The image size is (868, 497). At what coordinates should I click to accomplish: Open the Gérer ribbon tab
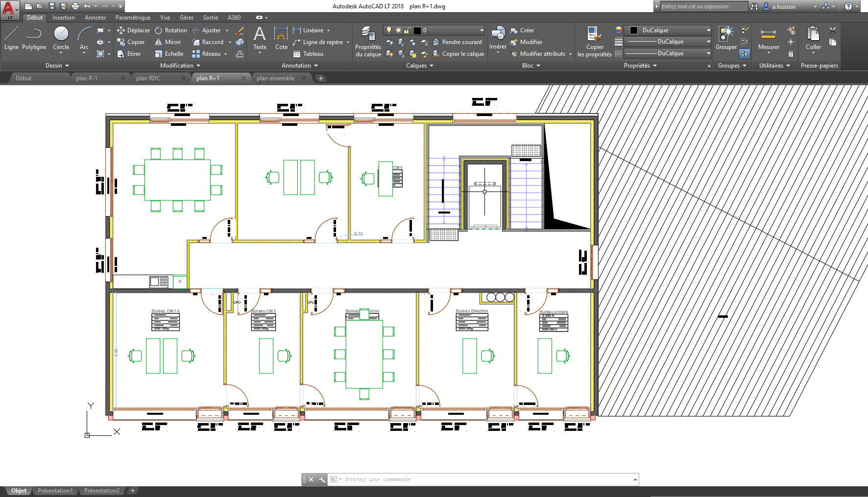coord(187,18)
